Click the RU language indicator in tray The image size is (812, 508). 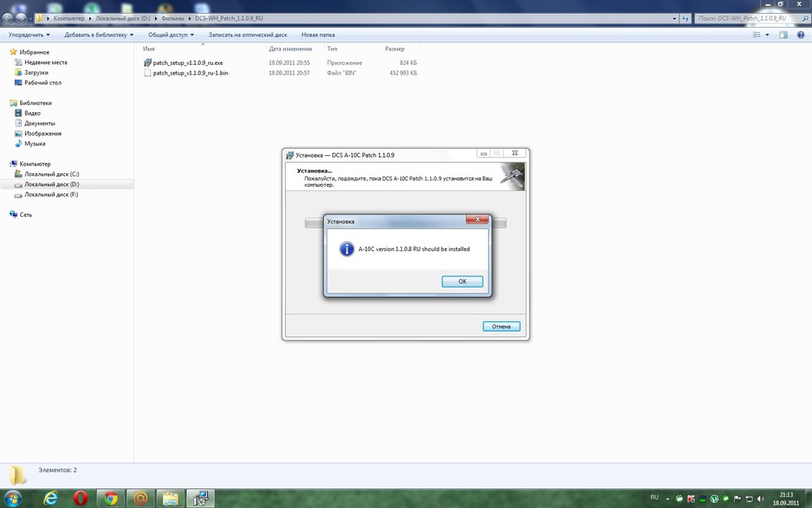tap(654, 497)
